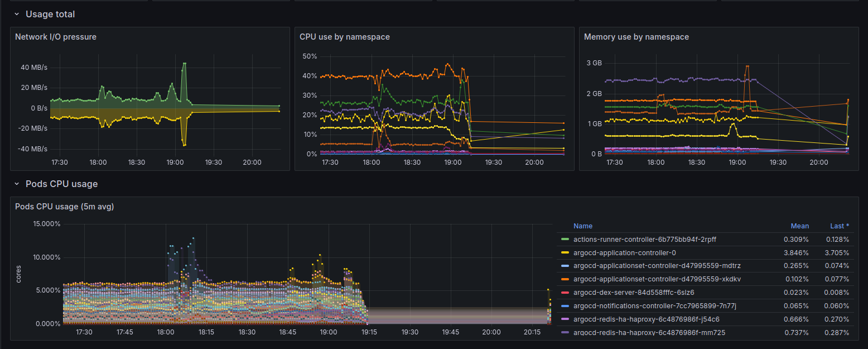Sort the legend by the Mean column
Screen dimensions: 868x349
coord(799,226)
